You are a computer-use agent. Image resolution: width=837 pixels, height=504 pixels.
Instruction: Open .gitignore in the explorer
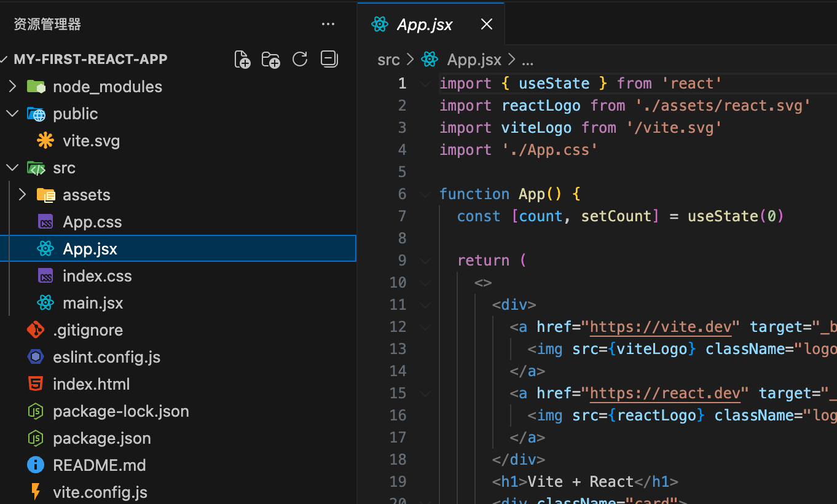[x=88, y=330]
